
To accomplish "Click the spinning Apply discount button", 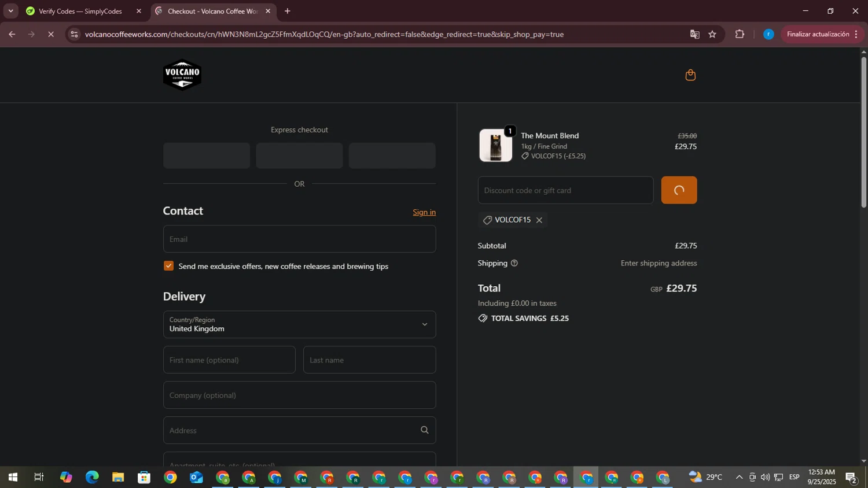I will click(x=679, y=190).
